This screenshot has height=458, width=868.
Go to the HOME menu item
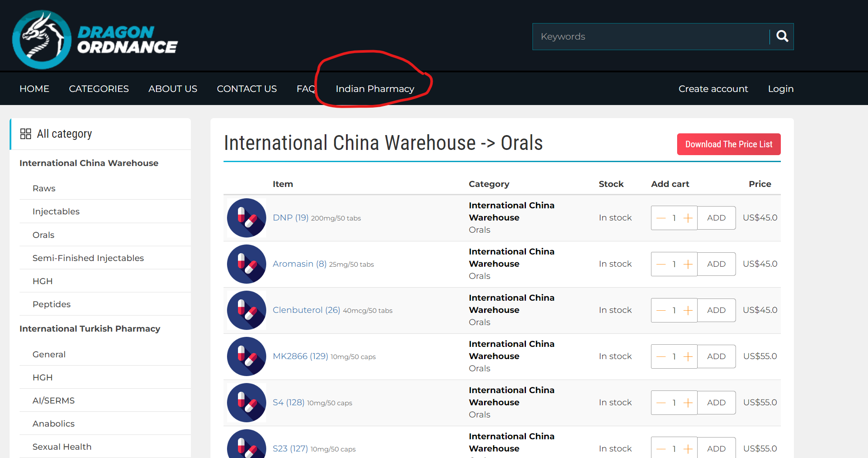34,89
